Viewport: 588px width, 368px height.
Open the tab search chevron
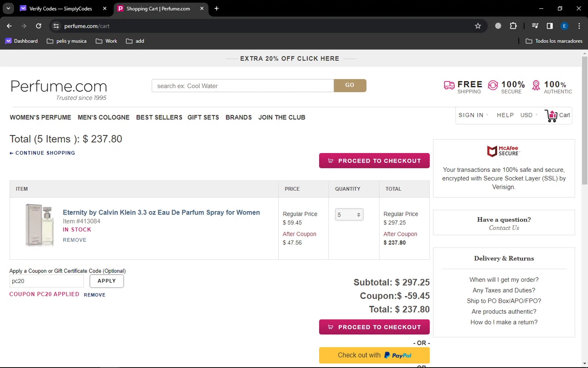point(8,8)
